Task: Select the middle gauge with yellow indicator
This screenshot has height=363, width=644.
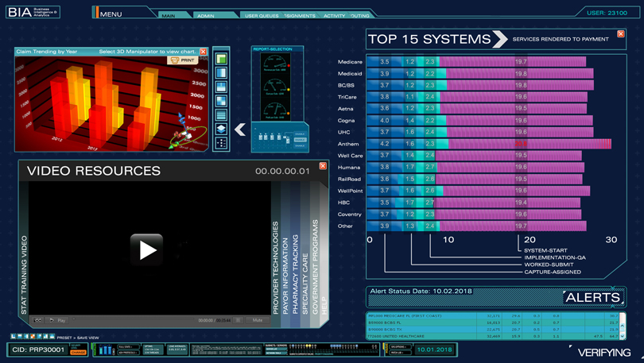Action: coord(276,87)
